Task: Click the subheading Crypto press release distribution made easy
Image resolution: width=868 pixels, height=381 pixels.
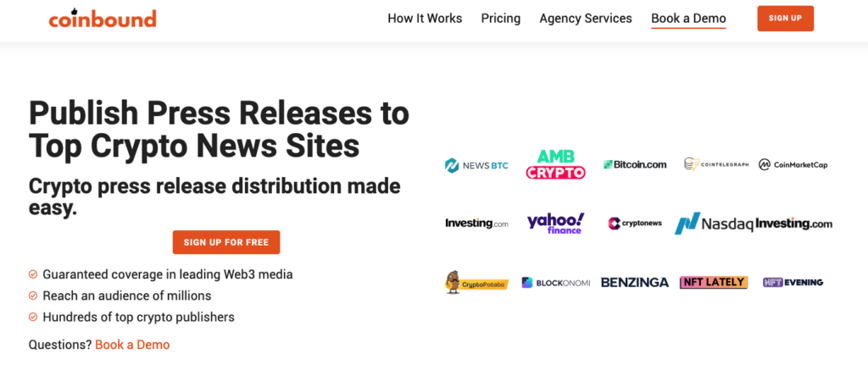Action: click(x=214, y=197)
